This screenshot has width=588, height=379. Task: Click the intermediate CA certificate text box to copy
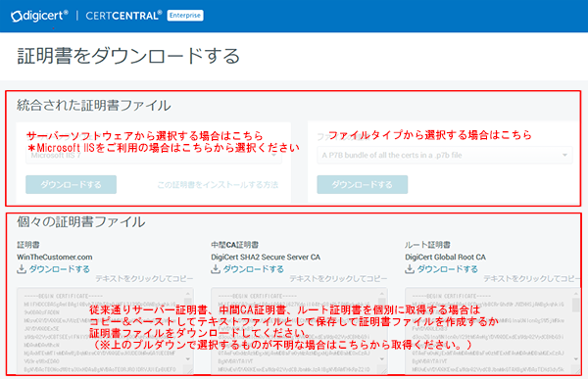tap(299, 331)
